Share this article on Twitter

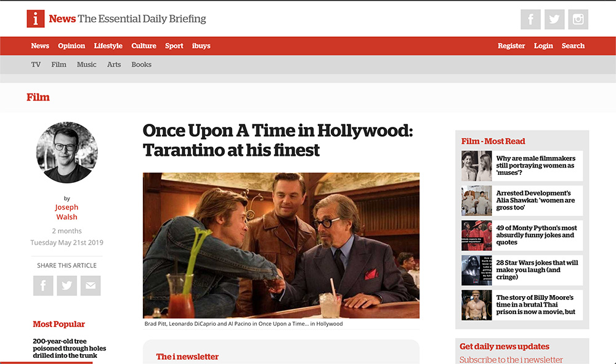coord(67,285)
